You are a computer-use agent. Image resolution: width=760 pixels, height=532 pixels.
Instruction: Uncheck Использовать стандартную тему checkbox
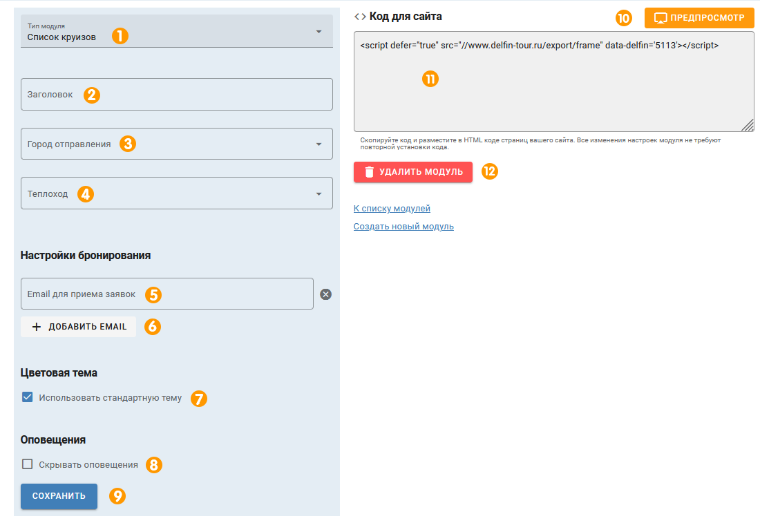(x=28, y=397)
